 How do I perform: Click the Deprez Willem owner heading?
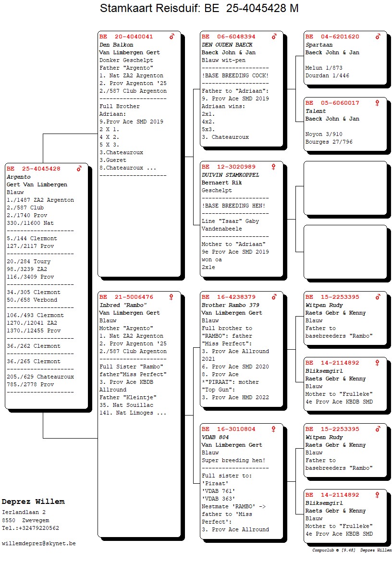(x=33, y=502)
